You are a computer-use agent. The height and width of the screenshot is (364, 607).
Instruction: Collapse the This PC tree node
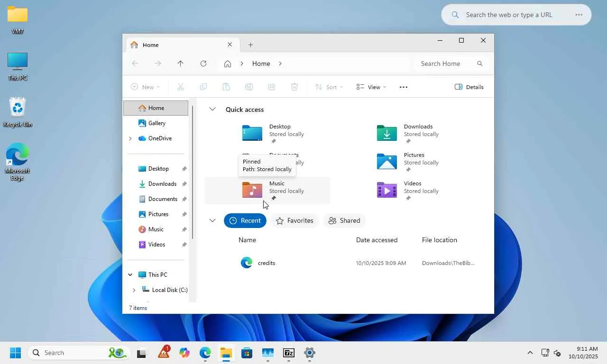(130, 275)
